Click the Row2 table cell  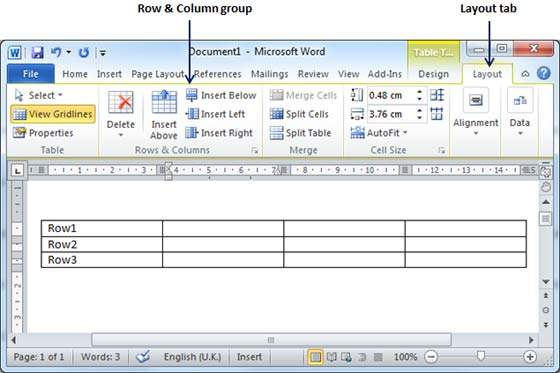click(102, 244)
